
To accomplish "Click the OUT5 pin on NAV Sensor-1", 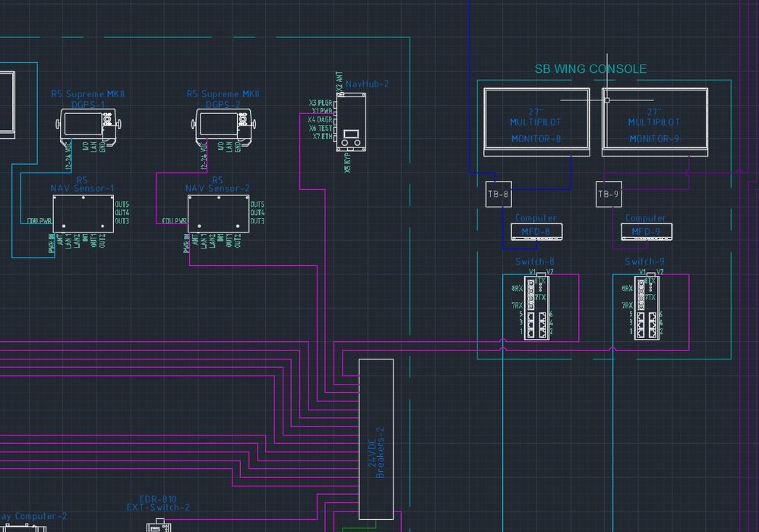I will click(122, 204).
